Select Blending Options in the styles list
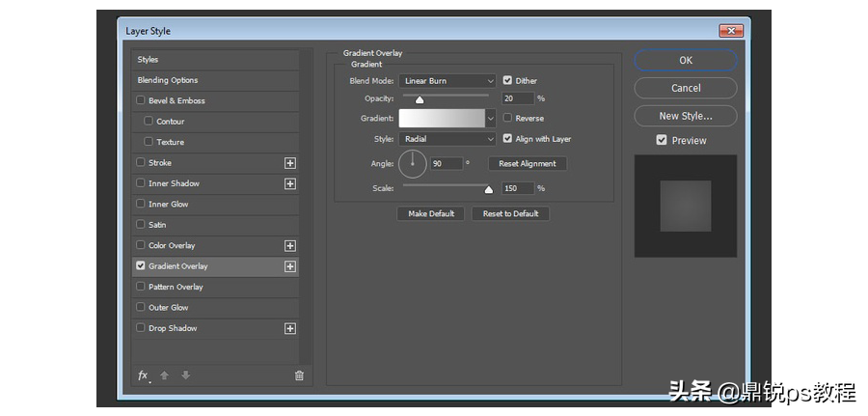 coord(215,80)
